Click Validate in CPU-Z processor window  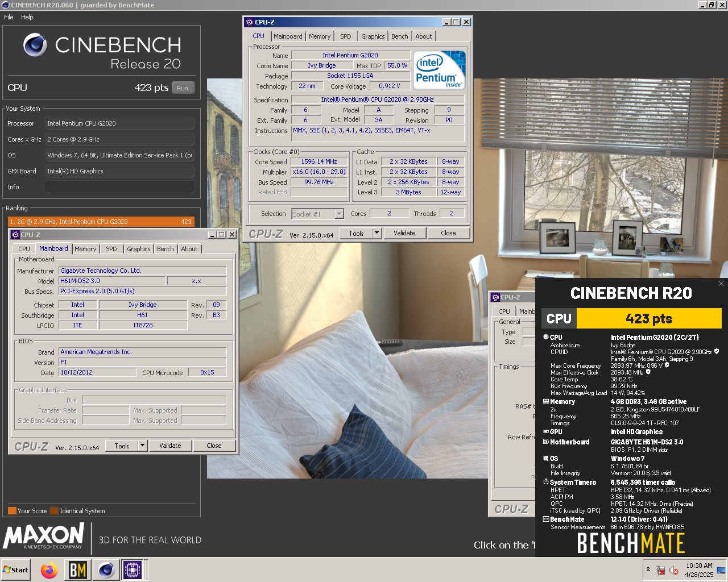[404, 233]
